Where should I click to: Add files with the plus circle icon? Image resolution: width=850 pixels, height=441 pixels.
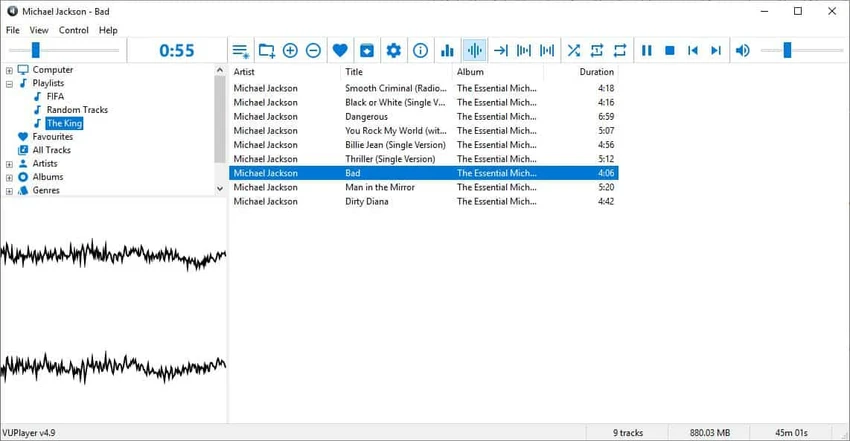coord(290,51)
